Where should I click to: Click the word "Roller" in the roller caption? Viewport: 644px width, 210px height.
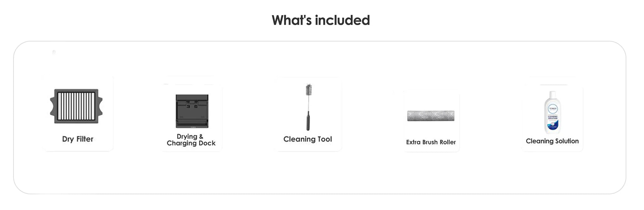tap(447, 142)
